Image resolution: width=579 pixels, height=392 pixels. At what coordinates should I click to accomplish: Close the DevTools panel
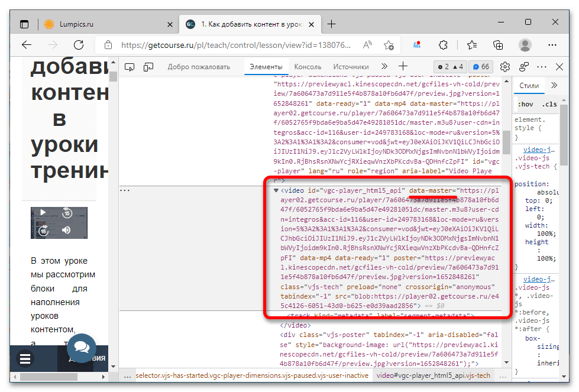coord(559,67)
